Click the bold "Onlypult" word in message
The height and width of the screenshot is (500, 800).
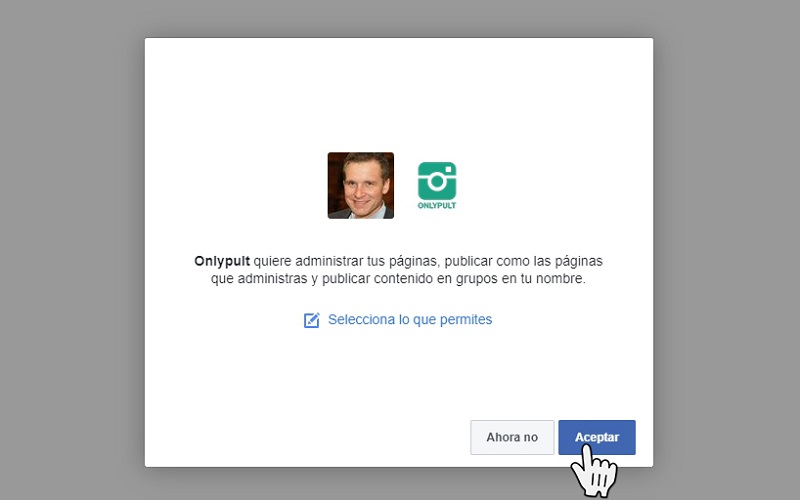221,261
